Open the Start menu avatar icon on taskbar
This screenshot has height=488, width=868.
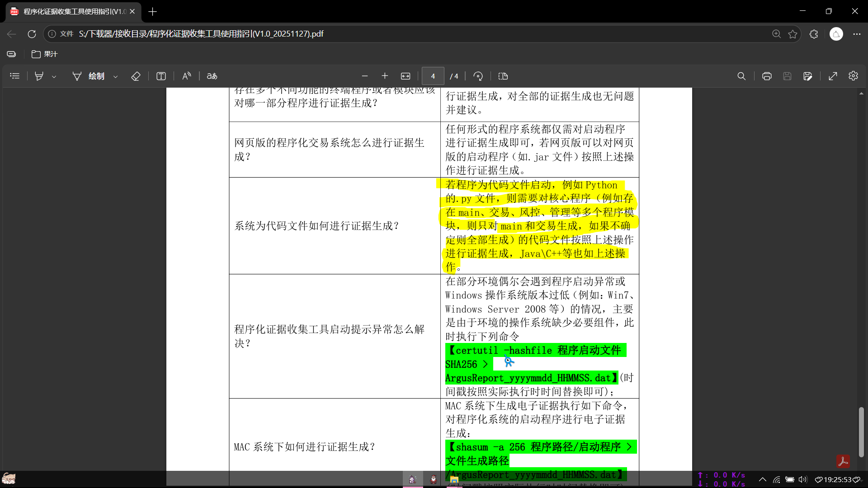pyautogui.click(x=9, y=479)
